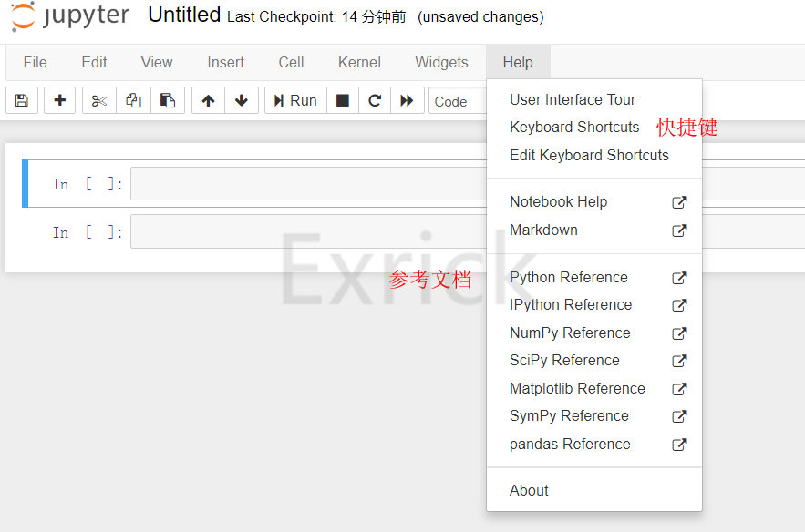
Task: Open IPython Reference
Action: tap(594, 305)
